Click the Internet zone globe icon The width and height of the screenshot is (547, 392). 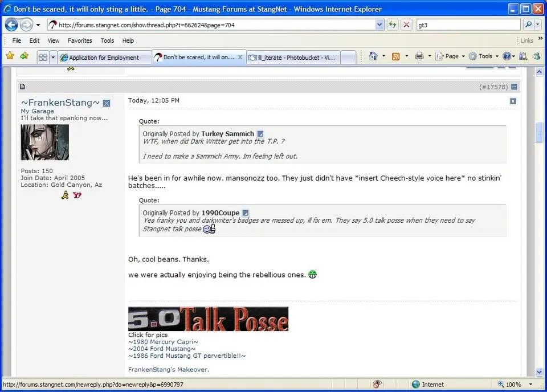415,385
